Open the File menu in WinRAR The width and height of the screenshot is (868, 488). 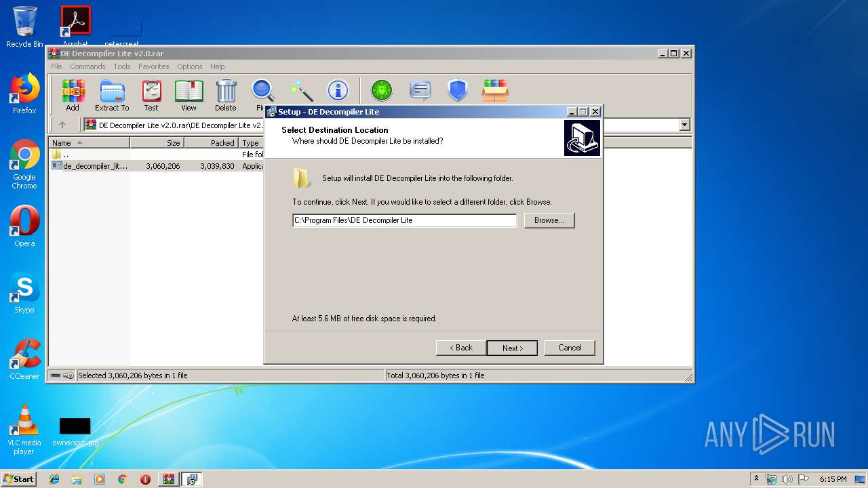click(x=56, y=66)
